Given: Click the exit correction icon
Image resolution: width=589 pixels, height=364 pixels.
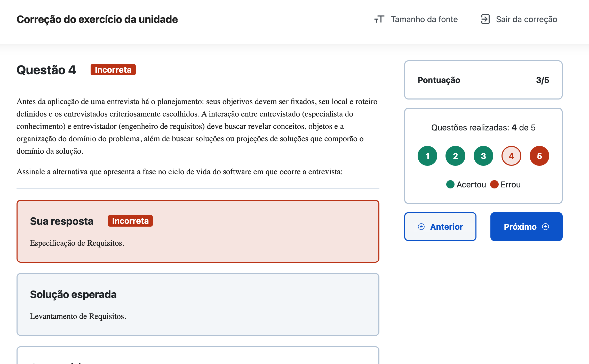Looking at the screenshot, I should (485, 19).
